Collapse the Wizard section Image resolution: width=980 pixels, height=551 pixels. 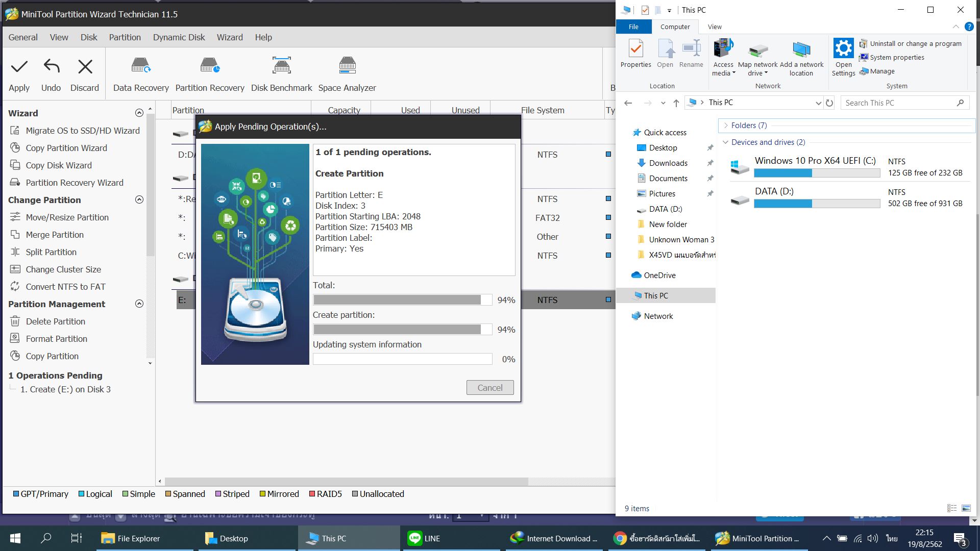tap(139, 113)
